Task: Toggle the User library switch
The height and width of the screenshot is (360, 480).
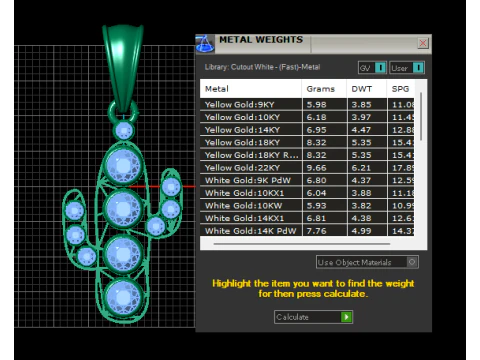Action: tap(407, 68)
